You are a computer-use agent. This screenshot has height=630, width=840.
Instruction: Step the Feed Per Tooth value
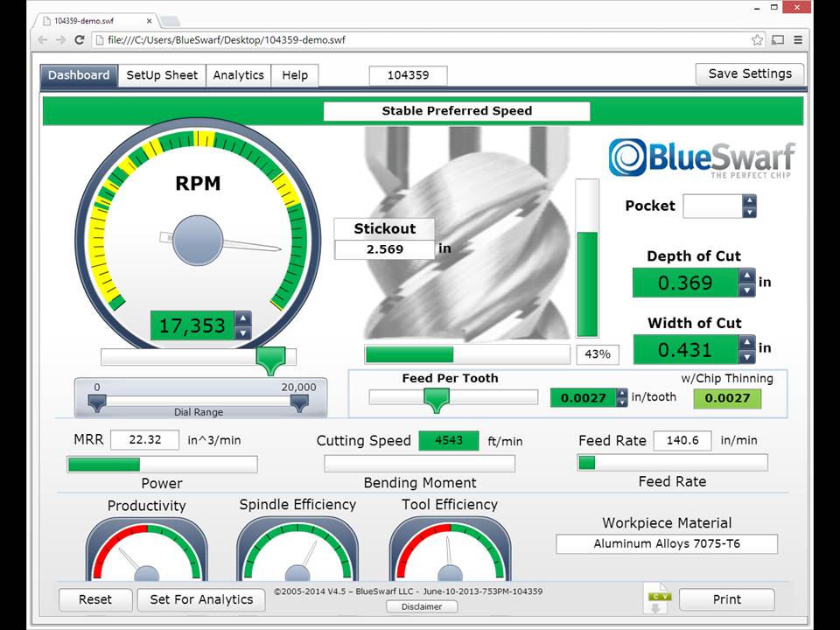pos(621,397)
